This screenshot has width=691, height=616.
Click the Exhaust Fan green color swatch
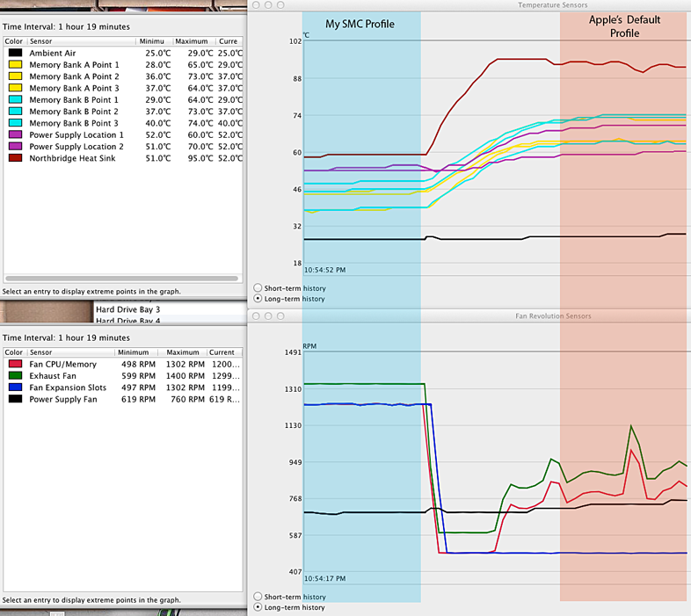point(16,375)
